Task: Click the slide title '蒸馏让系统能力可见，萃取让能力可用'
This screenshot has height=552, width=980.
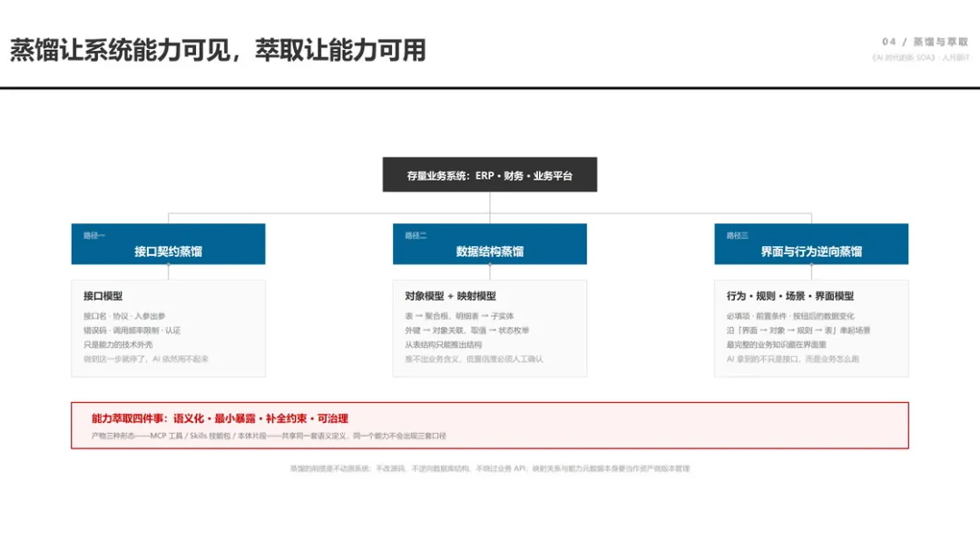Action: 218,50
